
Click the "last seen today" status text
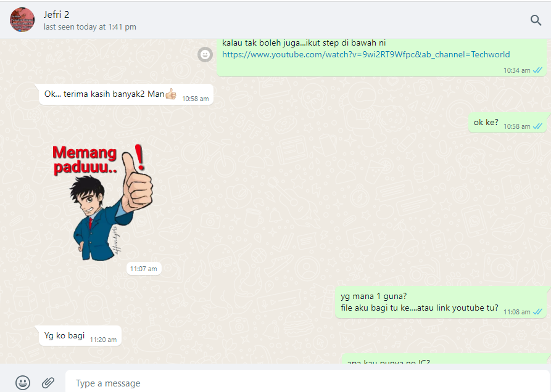pyautogui.click(x=90, y=27)
